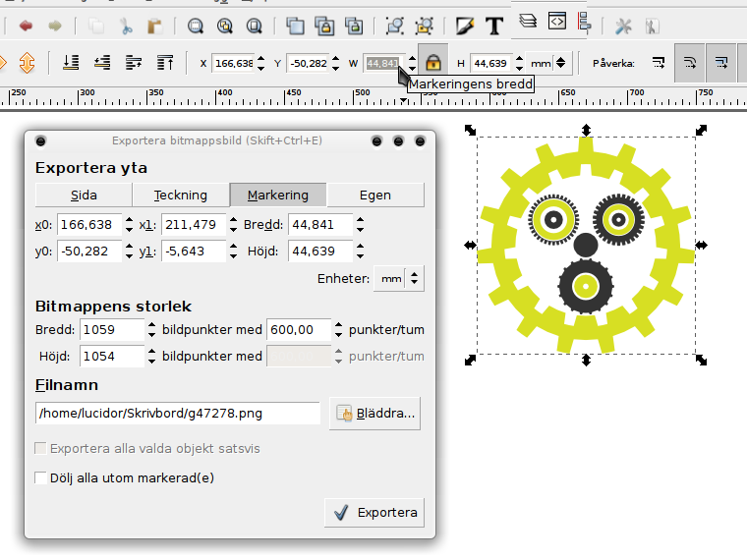Select the Text tool T icon
Viewport: 747px width, 560px height.
(x=493, y=25)
